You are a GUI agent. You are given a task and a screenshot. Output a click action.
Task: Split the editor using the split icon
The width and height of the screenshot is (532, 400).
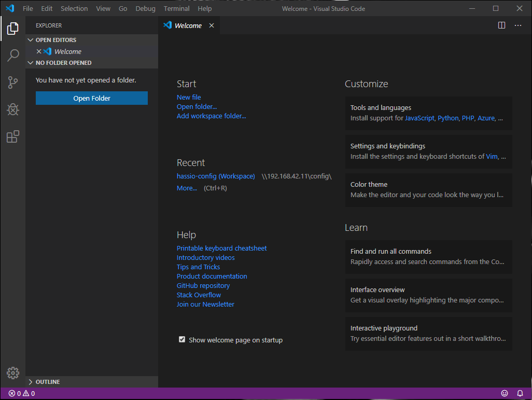coord(501,25)
